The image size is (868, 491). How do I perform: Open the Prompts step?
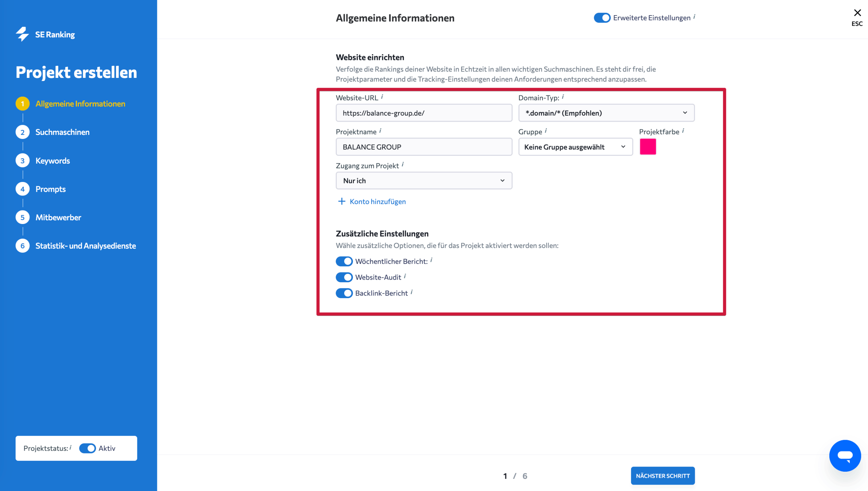pyautogui.click(x=51, y=189)
